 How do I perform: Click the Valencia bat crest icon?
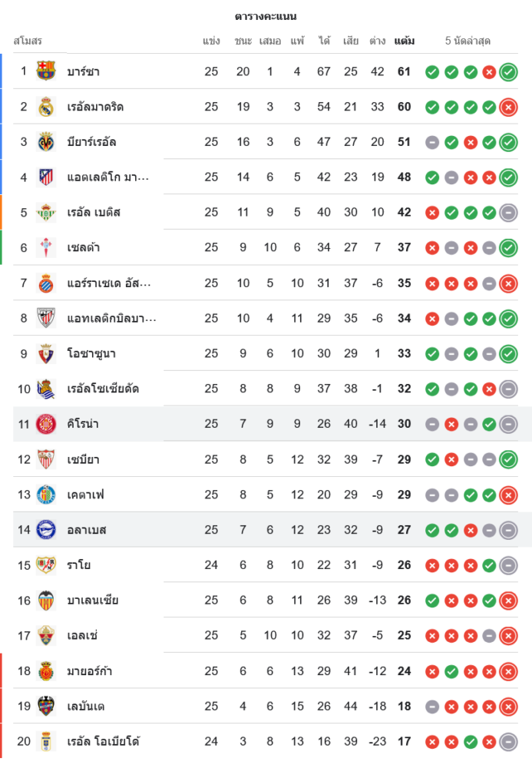(x=46, y=601)
